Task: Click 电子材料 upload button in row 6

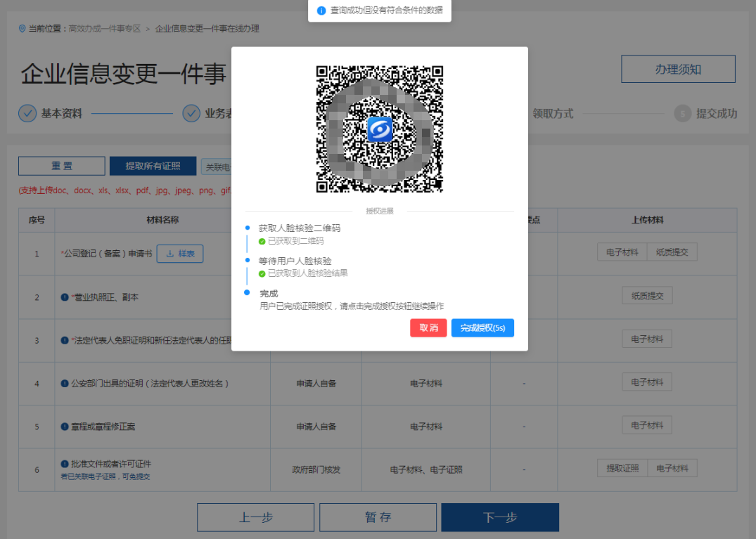Action: click(672, 468)
